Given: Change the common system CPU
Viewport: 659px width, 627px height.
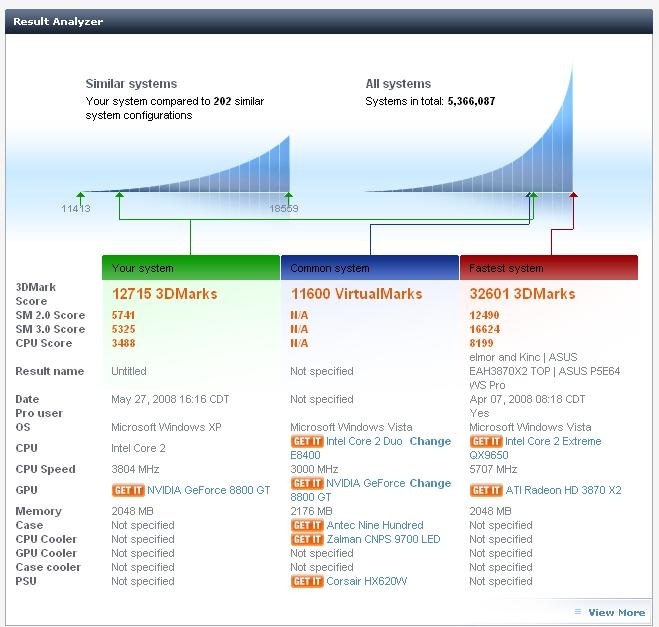Looking at the screenshot, I should click(430, 441).
